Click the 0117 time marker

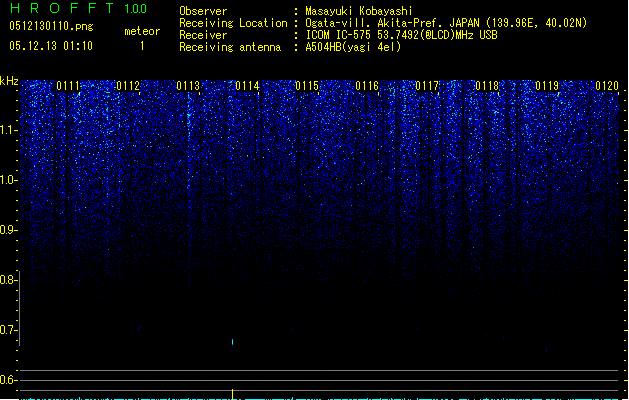(427, 86)
